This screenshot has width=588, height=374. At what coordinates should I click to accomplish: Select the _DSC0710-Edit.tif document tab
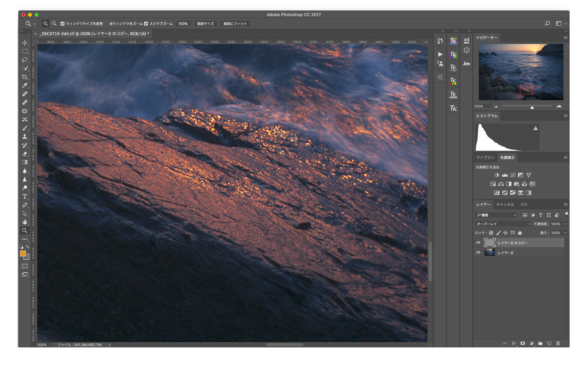(94, 33)
